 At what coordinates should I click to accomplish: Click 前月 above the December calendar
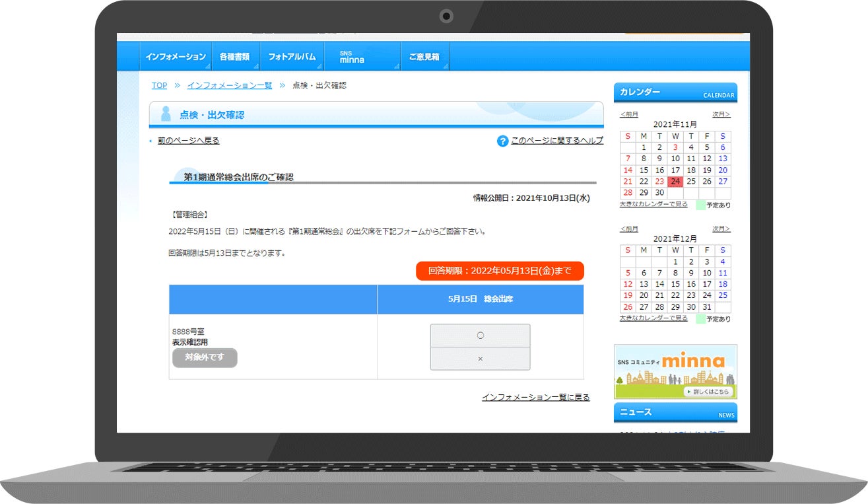coord(629,229)
